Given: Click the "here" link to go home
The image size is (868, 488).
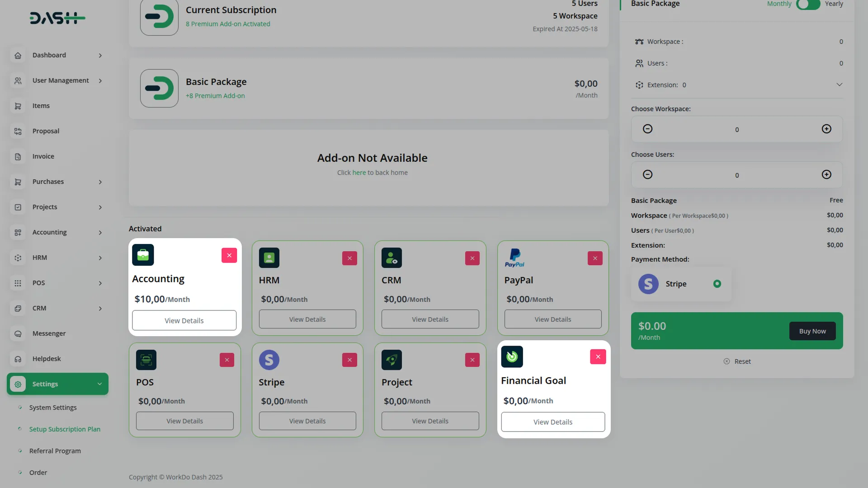Looking at the screenshot, I should click(x=359, y=173).
